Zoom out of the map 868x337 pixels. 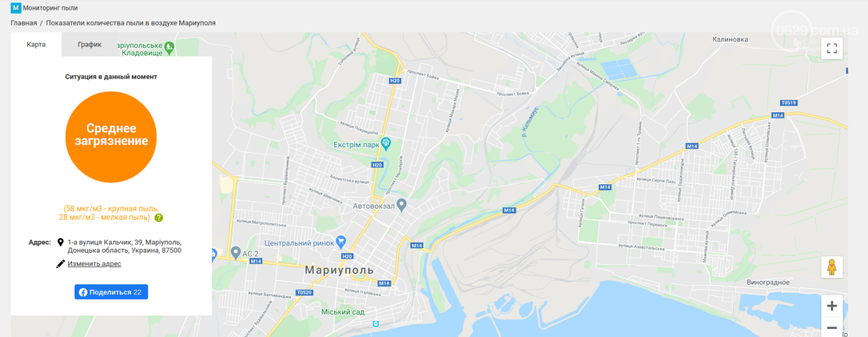click(832, 327)
